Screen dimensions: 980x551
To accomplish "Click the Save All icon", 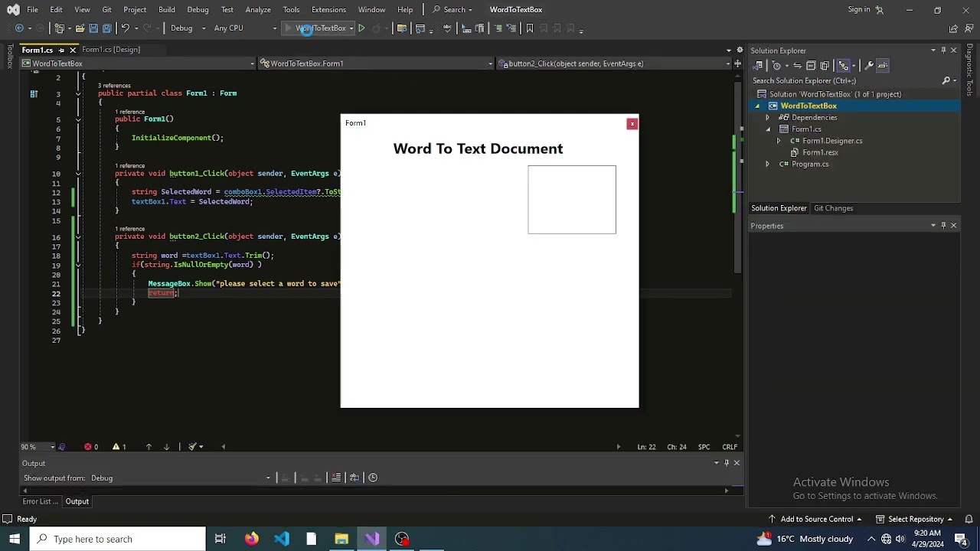I will pyautogui.click(x=107, y=28).
